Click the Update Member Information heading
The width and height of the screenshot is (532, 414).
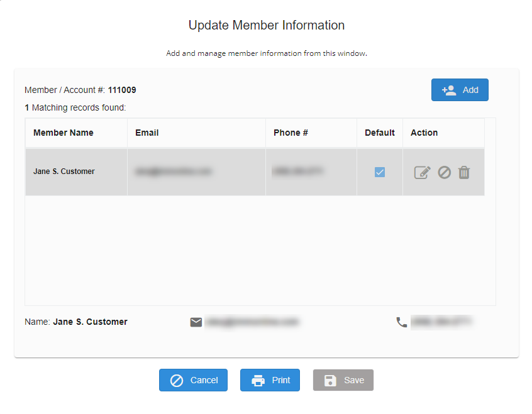(267, 25)
